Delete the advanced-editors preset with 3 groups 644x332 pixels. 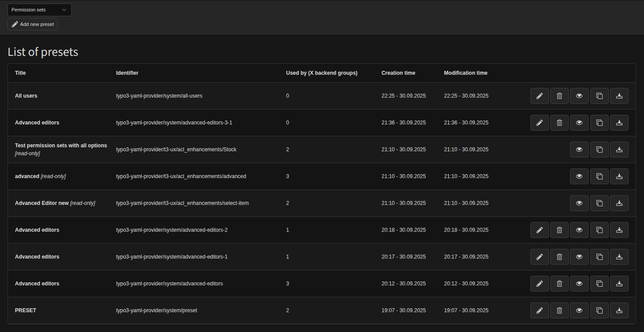pos(559,284)
